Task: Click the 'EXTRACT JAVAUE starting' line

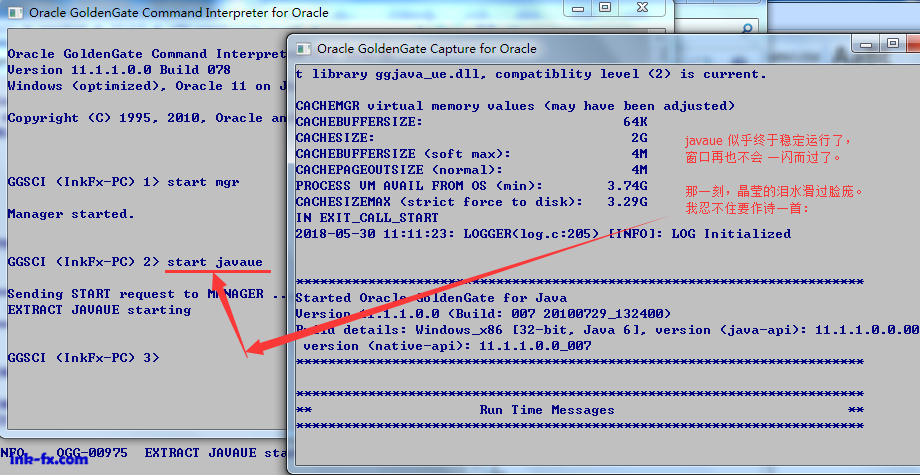Action: pos(99,310)
